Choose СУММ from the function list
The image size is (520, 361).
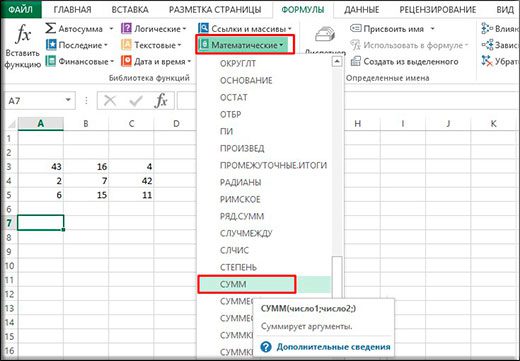(x=246, y=284)
